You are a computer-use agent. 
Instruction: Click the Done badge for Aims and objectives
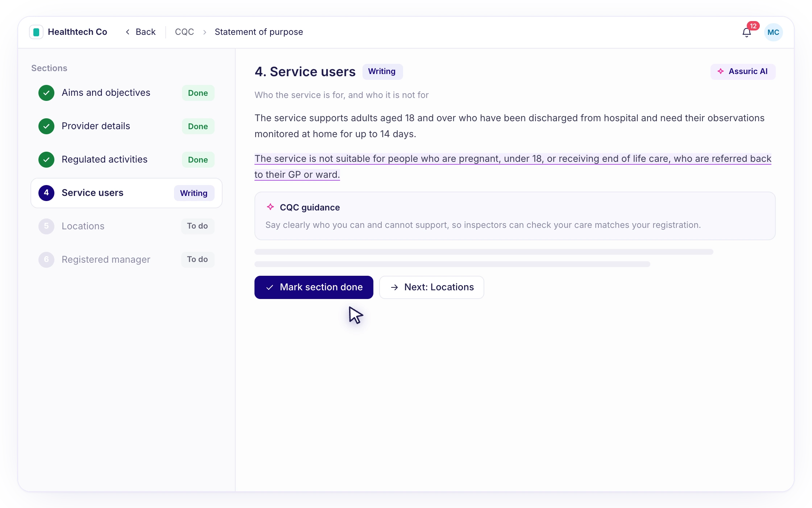(198, 93)
